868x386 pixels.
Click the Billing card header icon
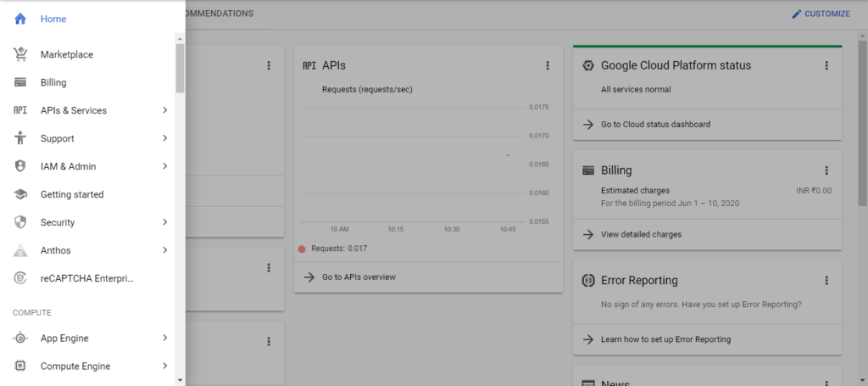tap(588, 170)
